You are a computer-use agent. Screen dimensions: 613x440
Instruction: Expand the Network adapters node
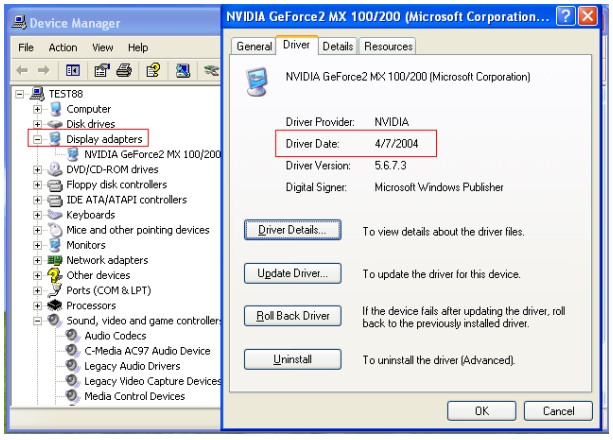point(38,260)
